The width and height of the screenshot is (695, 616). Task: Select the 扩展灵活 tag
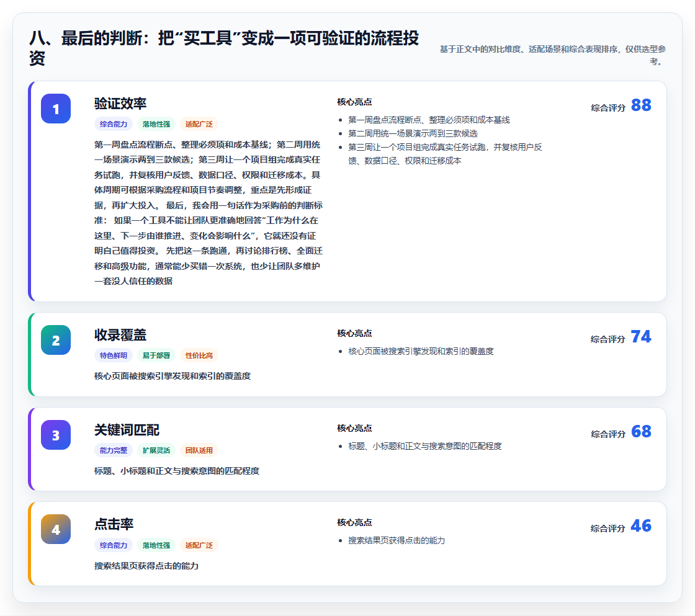(156, 450)
